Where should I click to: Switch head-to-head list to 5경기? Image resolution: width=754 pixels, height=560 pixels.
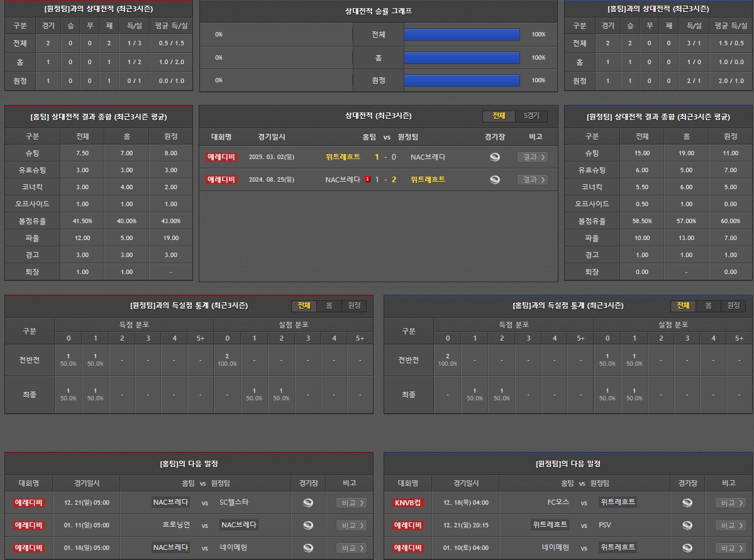tap(531, 116)
